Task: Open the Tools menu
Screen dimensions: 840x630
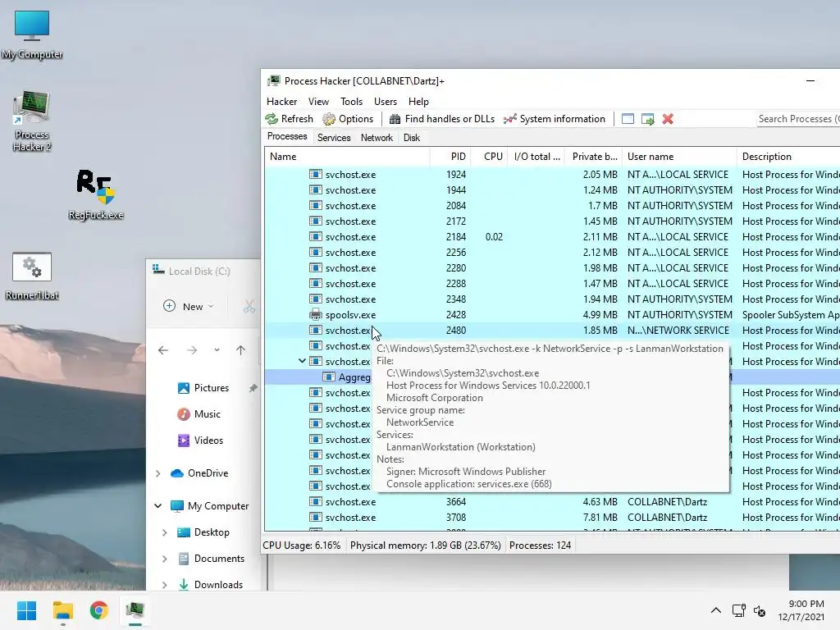Action: tap(351, 101)
